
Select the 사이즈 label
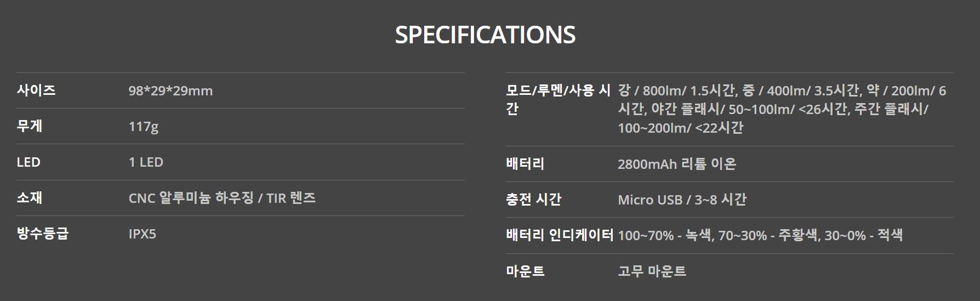tap(36, 90)
